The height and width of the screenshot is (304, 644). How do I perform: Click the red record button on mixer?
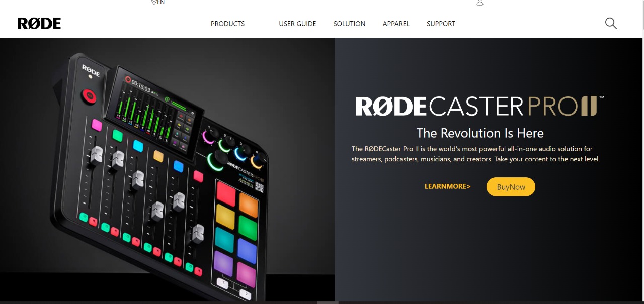90,95
